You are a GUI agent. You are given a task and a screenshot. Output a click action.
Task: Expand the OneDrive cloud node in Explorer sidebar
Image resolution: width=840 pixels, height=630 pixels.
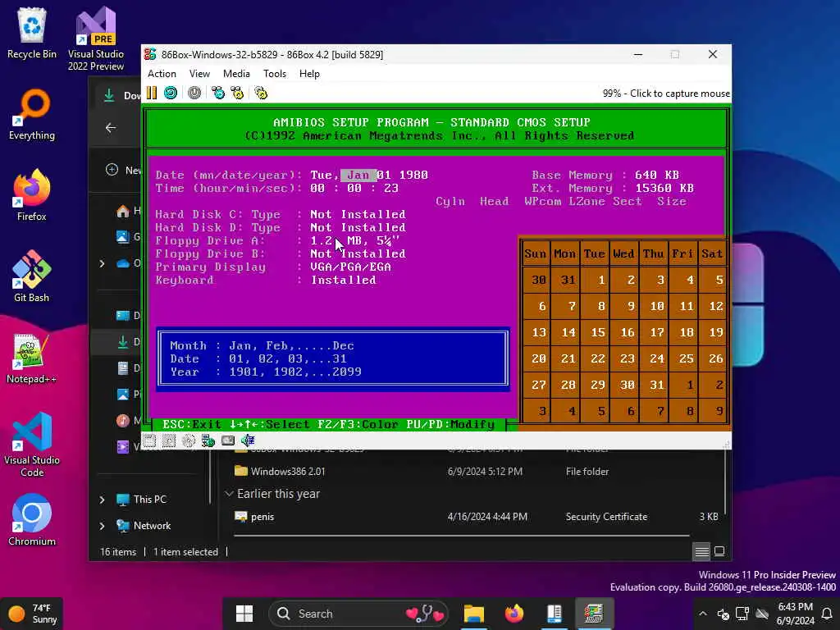102,263
